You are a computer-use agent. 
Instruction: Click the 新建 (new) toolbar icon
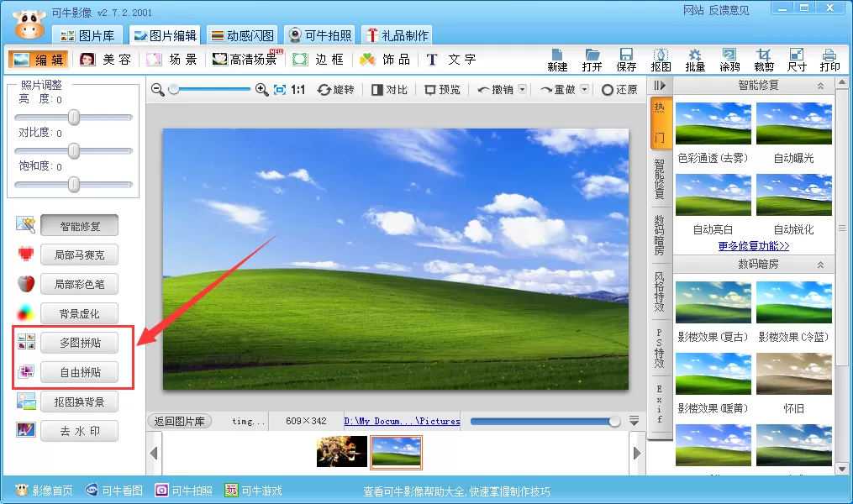pos(557,60)
